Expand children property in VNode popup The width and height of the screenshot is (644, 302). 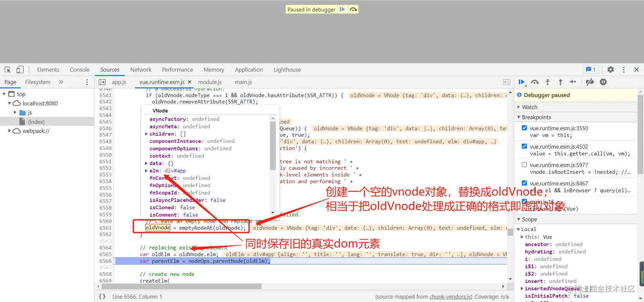[146, 134]
